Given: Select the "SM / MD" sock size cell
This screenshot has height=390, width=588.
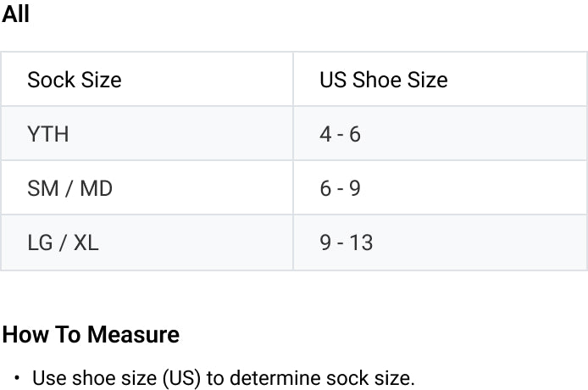Looking at the screenshot, I should click(x=69, y=188).
